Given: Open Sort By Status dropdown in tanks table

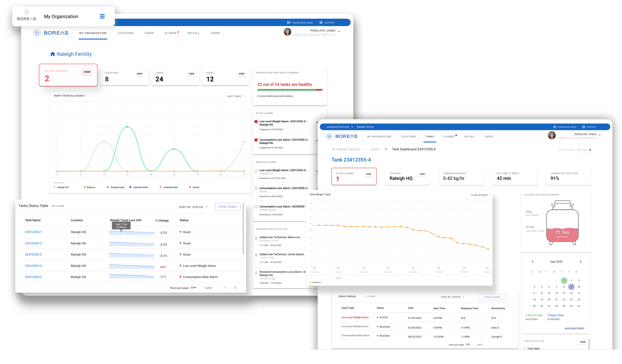Looking at the screenshot, I should (193, 207).
